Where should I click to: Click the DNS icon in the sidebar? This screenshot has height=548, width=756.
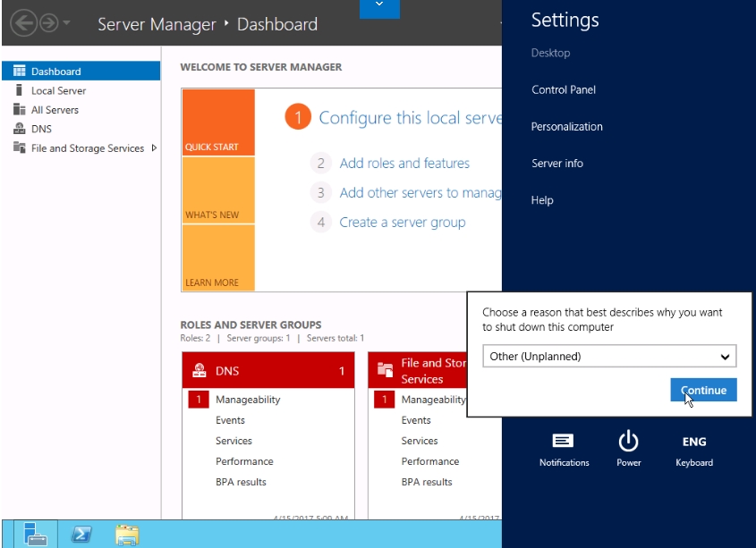tap(20, 129)
